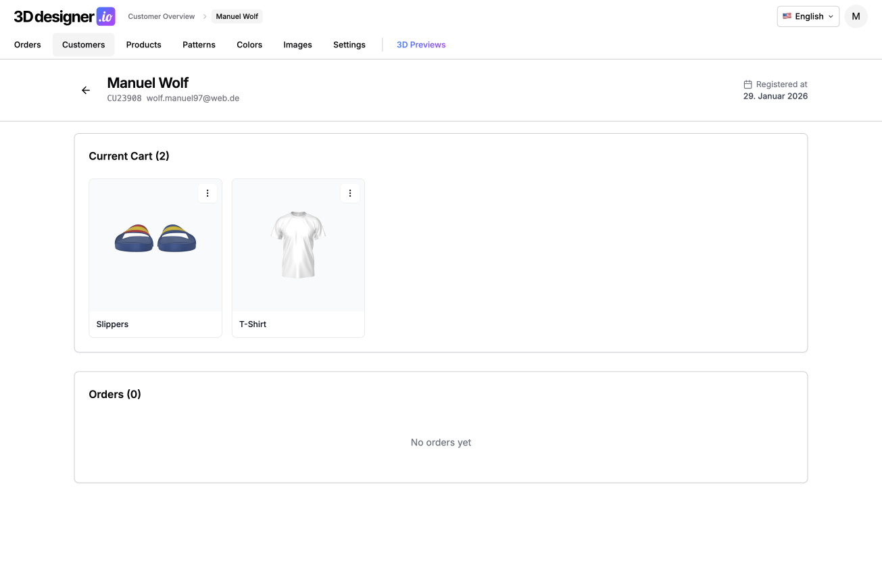Screen dimensions: 882x588
Task: Click the 3Ddesigner.io logo
Action: [64, 17]
